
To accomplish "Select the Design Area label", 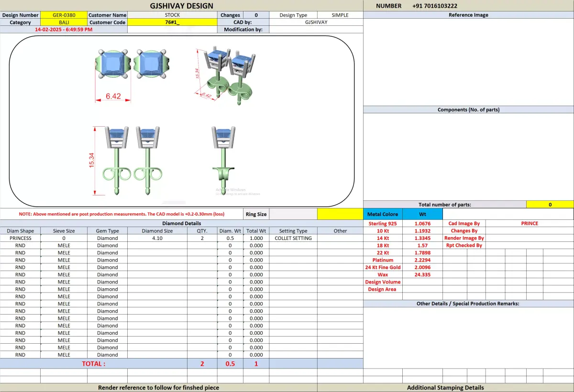I will [383, 289].
